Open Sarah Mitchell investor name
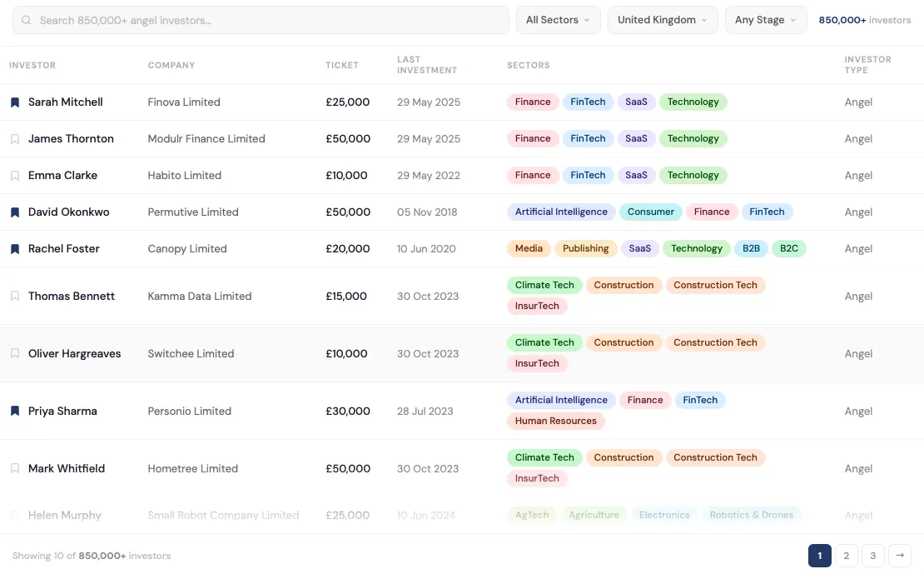The height and width of the screenshot is (574, 924). click(x=66, y=102)
